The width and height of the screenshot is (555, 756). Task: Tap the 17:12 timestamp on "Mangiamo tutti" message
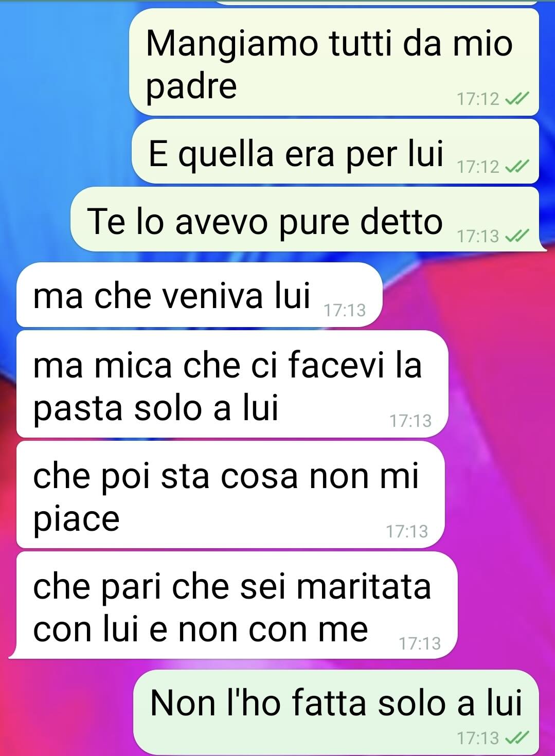(x=478, y=99)
